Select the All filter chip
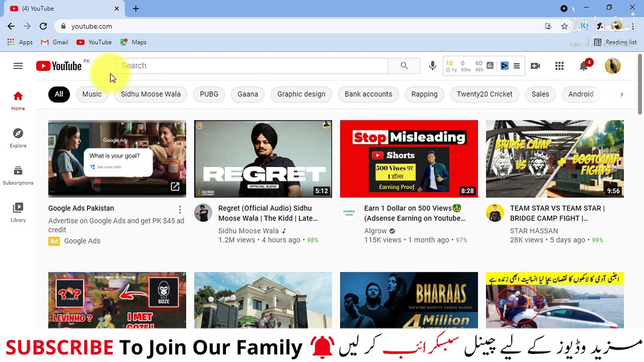The image size is (644, 362). pyautogui.click(x=59, y=94)
